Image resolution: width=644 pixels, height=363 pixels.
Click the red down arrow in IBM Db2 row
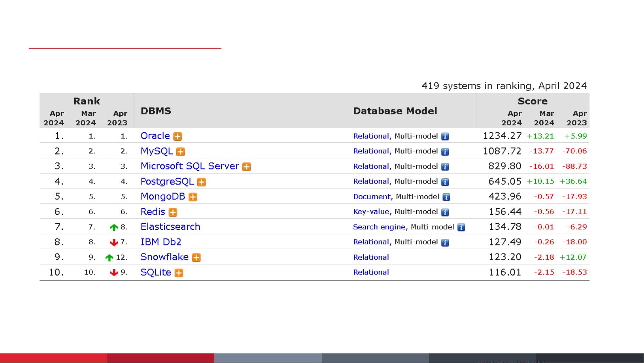[x=114, y=242]
